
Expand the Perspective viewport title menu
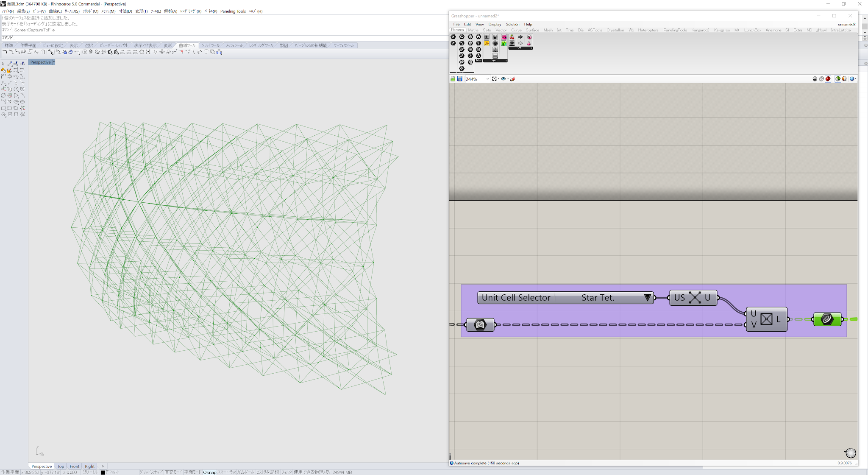[54, 62]
